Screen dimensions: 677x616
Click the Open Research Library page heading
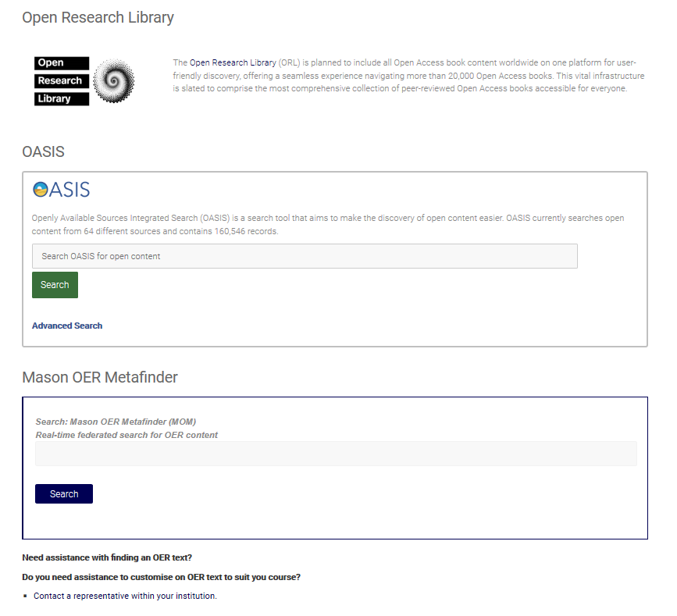coord(98,18)
